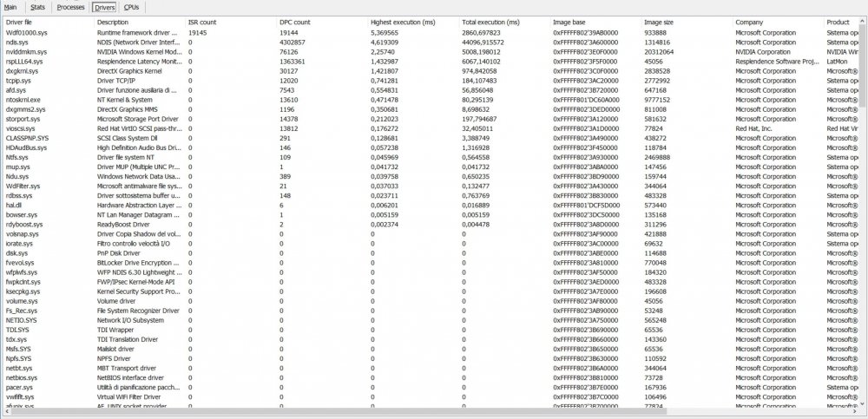
Task: Select the Drivers tab
Action: point(104,7)
